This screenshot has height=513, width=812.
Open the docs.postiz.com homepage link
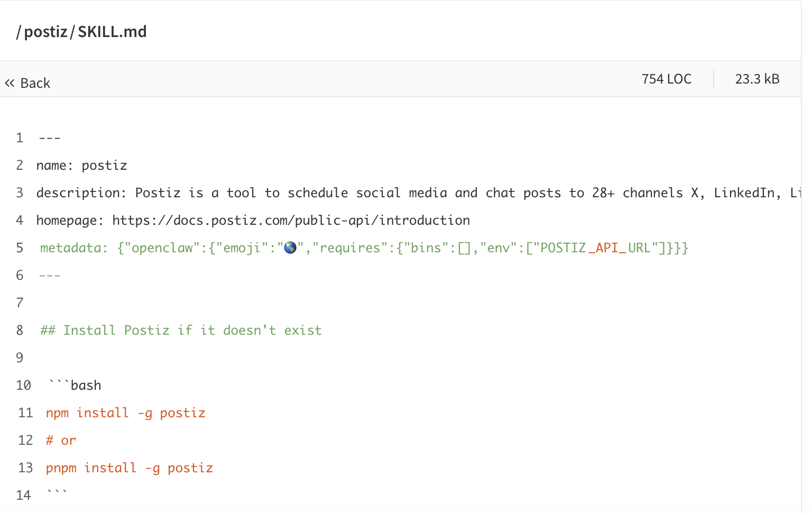point(291,220)
